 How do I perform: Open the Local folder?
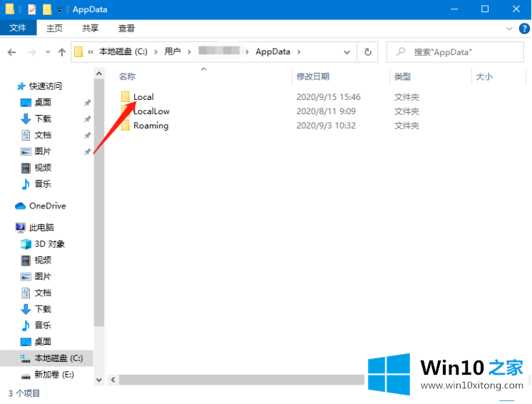143,97
